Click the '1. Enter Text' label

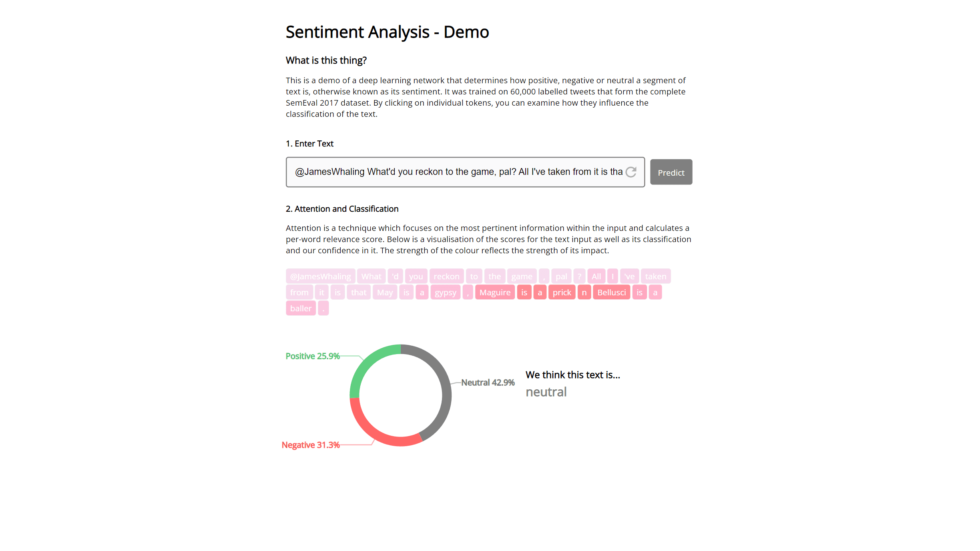[309, 143]
